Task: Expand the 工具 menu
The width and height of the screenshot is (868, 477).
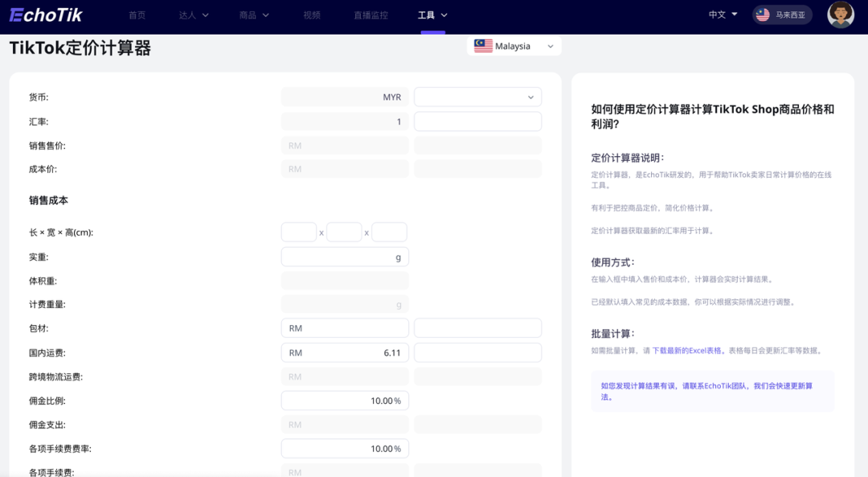Action: click(432, 15)
